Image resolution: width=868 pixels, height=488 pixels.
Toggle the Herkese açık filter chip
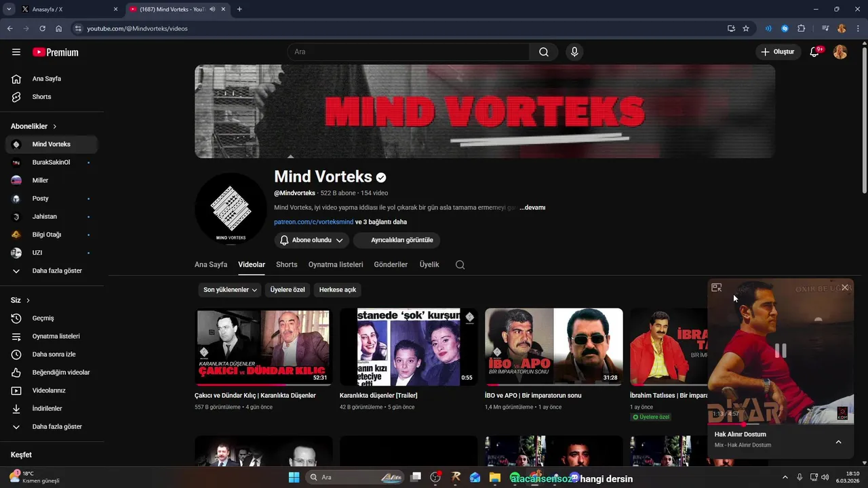[x=338, y=290]
